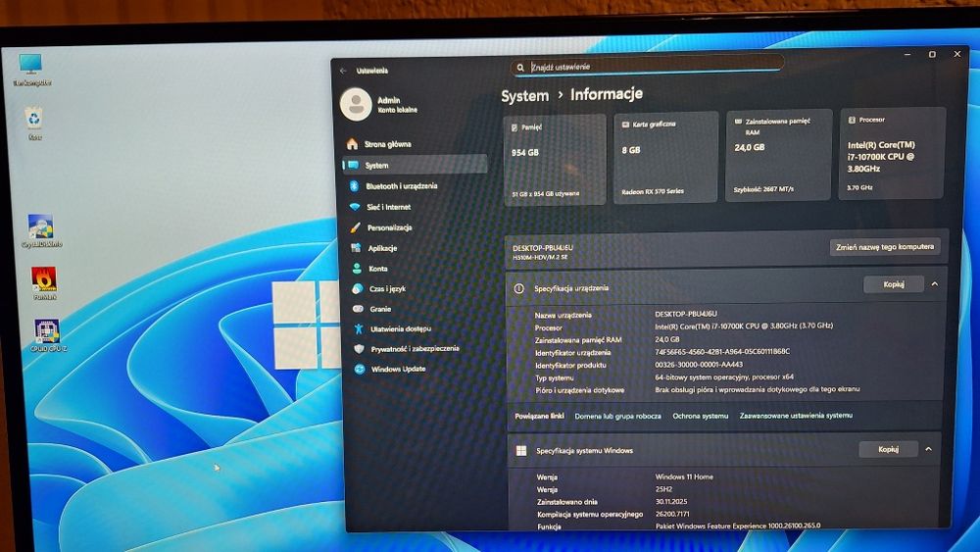Collapse the Specyfikacja systemu Windows chevron
Screen dimensions: 980x552
tap(928, 449)
